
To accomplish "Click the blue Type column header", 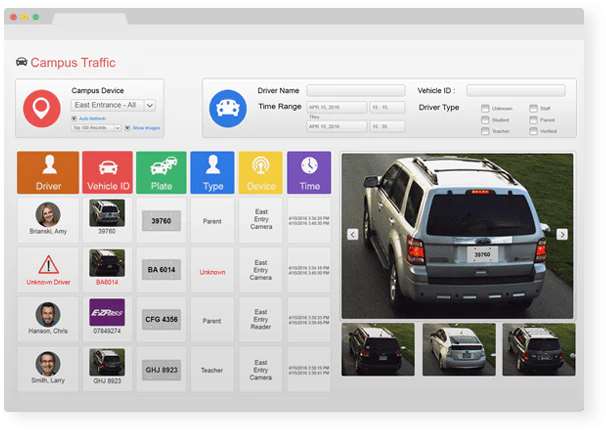I will 212,172.
